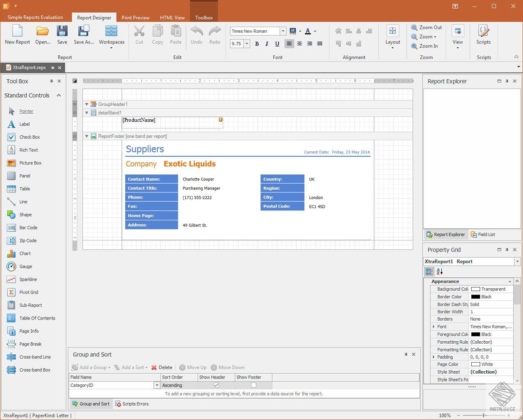The image size is (523, 420).
Task: Click the font size input box
Action: (237, 44)
